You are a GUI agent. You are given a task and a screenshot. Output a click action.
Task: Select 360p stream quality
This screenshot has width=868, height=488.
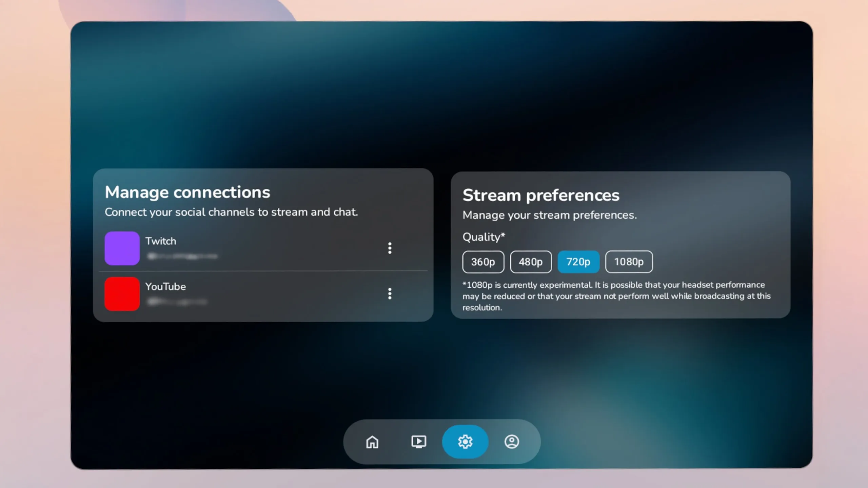483,262
